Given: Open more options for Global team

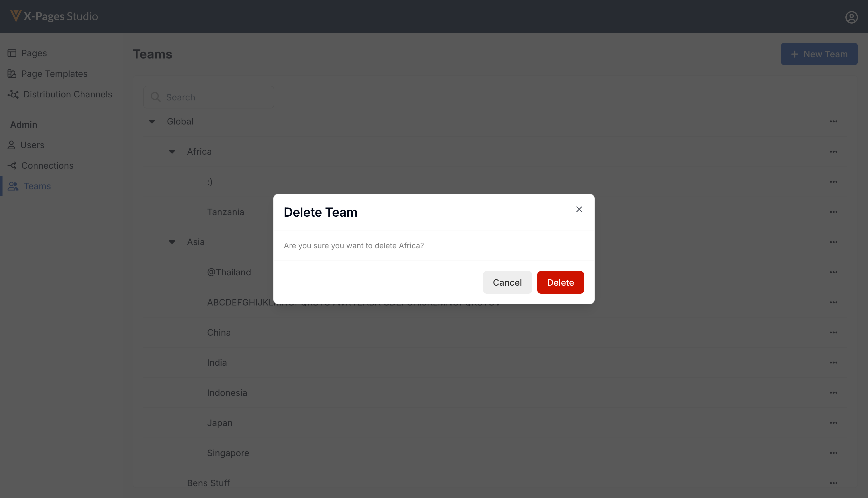Looking at the screenshot, I should point(833,121).
